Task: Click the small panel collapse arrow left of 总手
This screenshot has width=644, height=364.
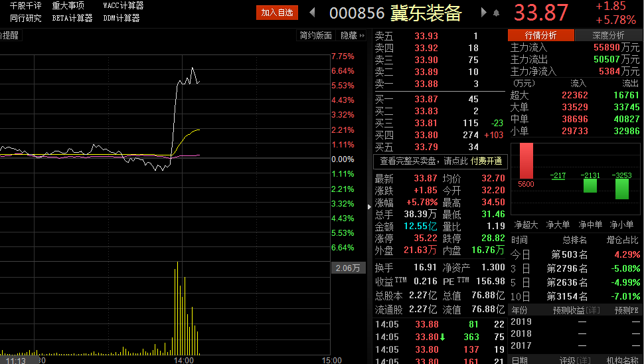Action: click(370, 207)
